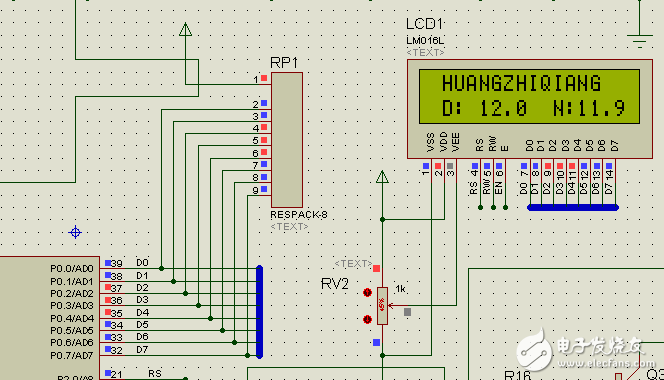Select the blue origin crosshair marker
Viewport: 664px width, 380px height.
[75, 232]
